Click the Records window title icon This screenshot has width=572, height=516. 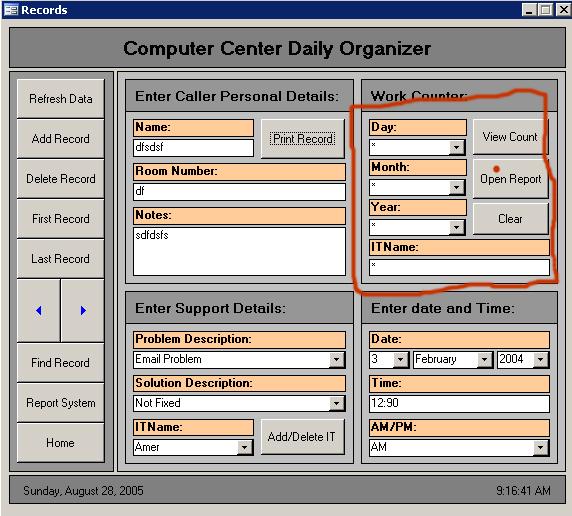pyautogui.click(x=11, y=9)
